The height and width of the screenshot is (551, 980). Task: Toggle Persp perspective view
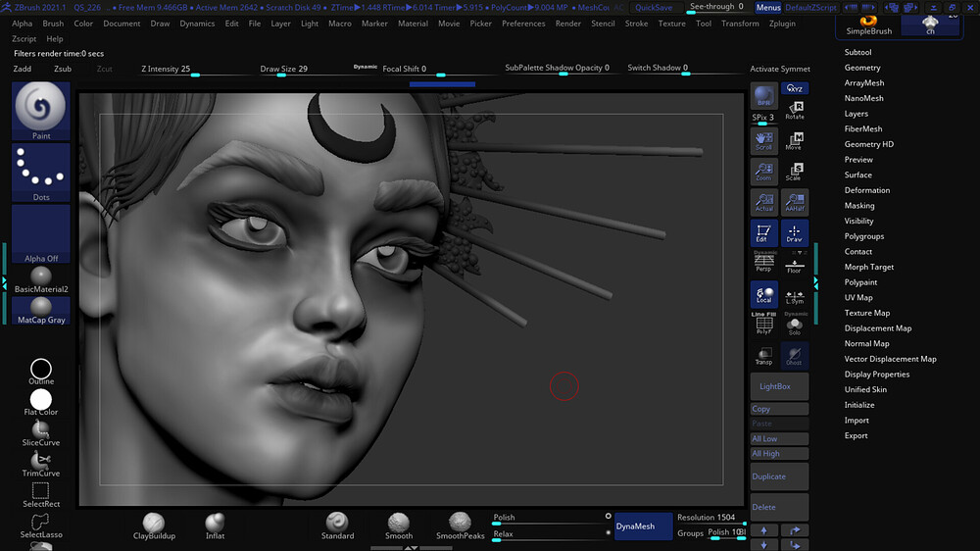[x=763, y=262]
